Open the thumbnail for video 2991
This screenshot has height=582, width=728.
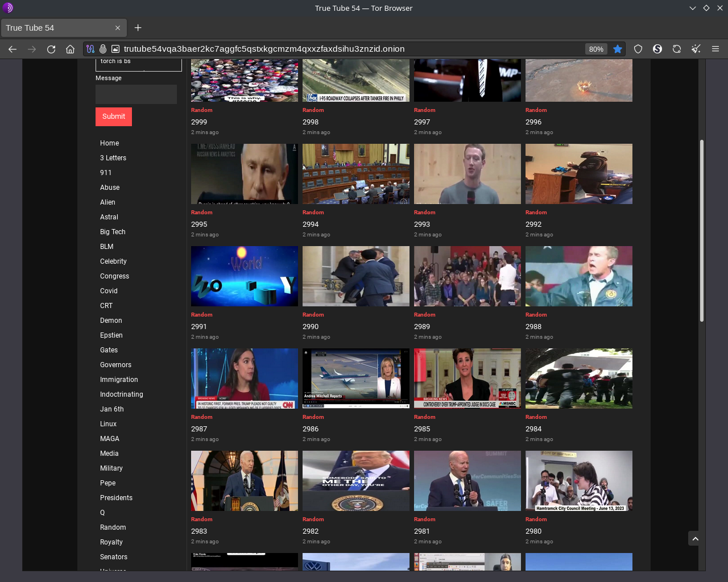point(245,276)
